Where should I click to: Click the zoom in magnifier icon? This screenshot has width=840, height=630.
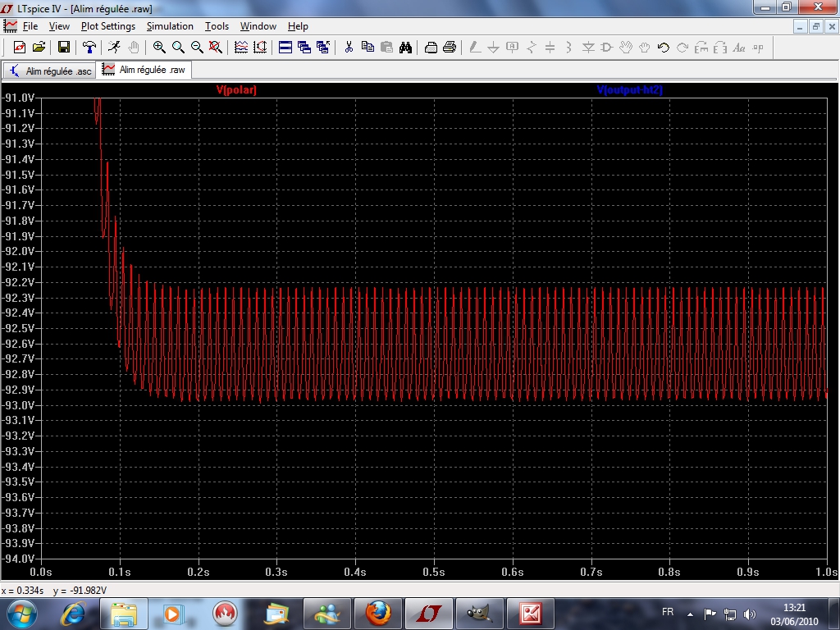[x=159, y=47]
